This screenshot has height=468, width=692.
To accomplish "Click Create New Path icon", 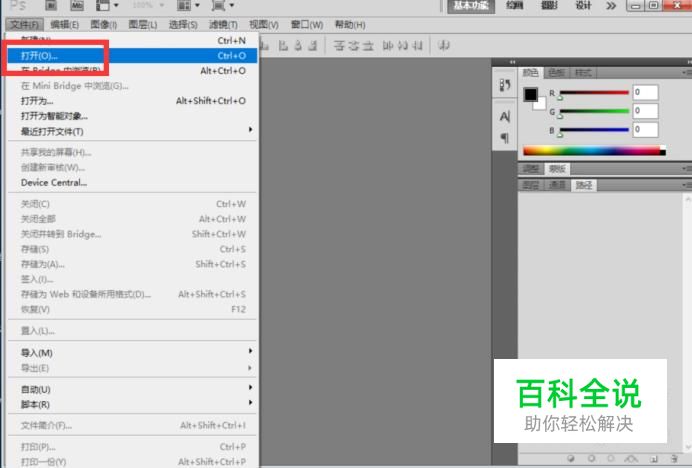I will (x=654, y=459).
